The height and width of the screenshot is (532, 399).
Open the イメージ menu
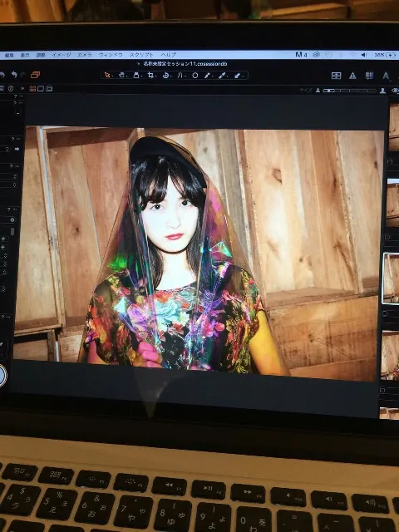(62, 55)
